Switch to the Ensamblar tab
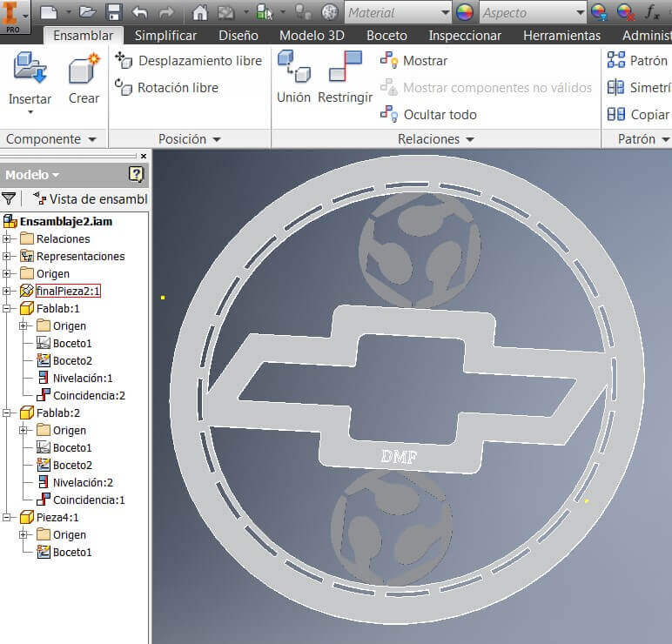672x644 pixels. click(84, 35)
